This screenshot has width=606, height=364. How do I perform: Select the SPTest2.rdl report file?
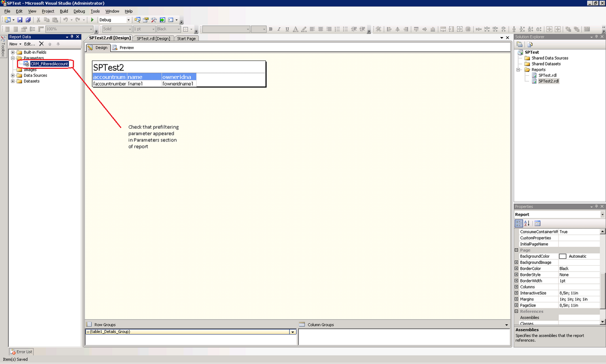pos(548,81)
